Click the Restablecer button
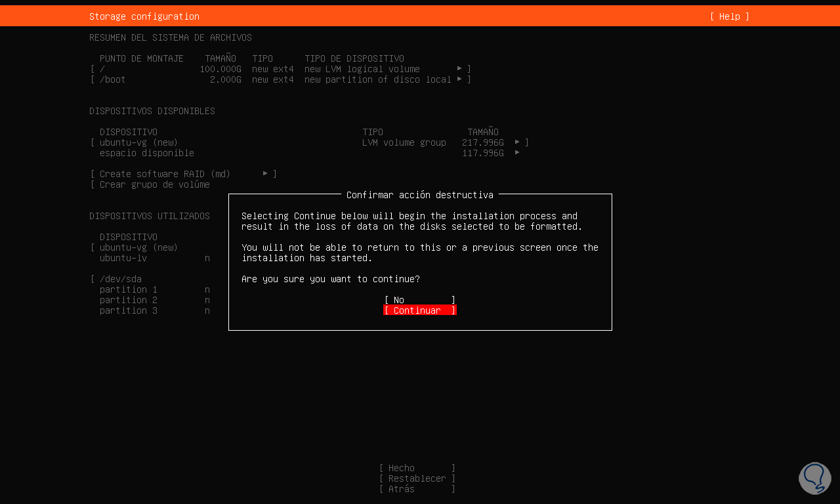The width and height of the screenshot is (840, 504). tap(417, 478)
